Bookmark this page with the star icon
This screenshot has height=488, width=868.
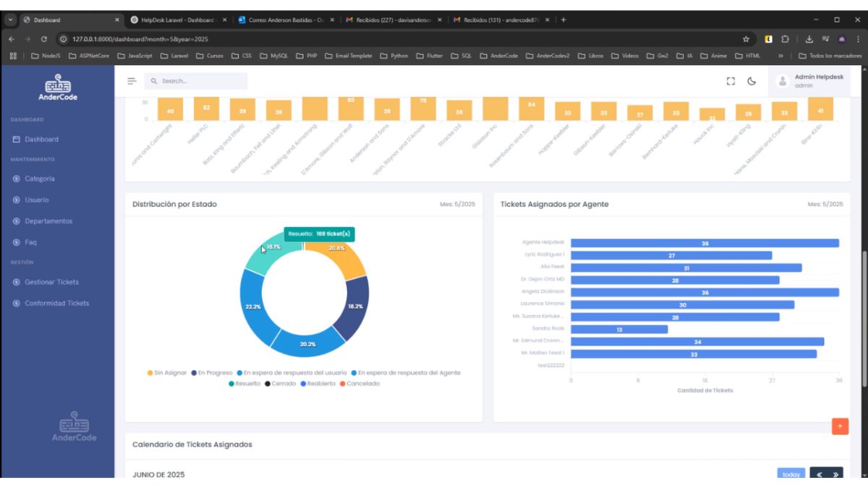point(746,39)
